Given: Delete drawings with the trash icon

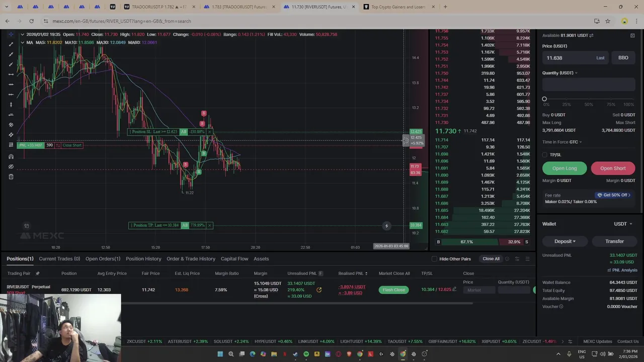Looking at the screenshot, I should pos(11,176).
